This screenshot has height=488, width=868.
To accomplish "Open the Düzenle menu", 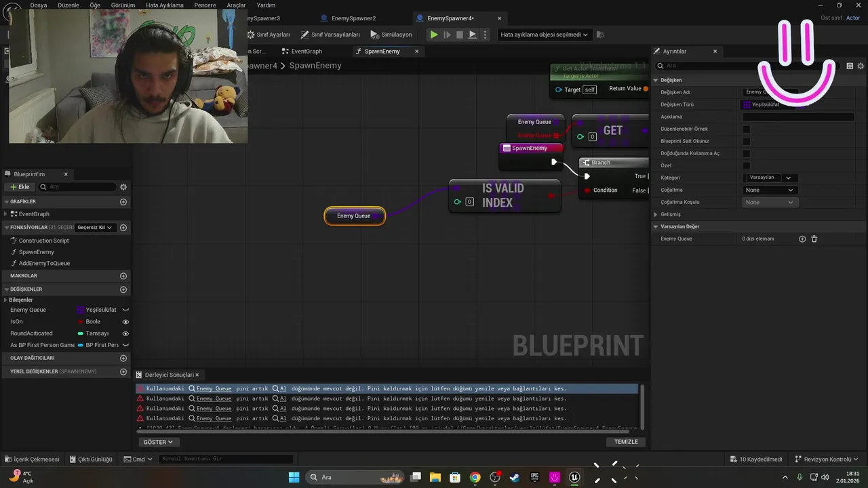I will click(68, 5).
